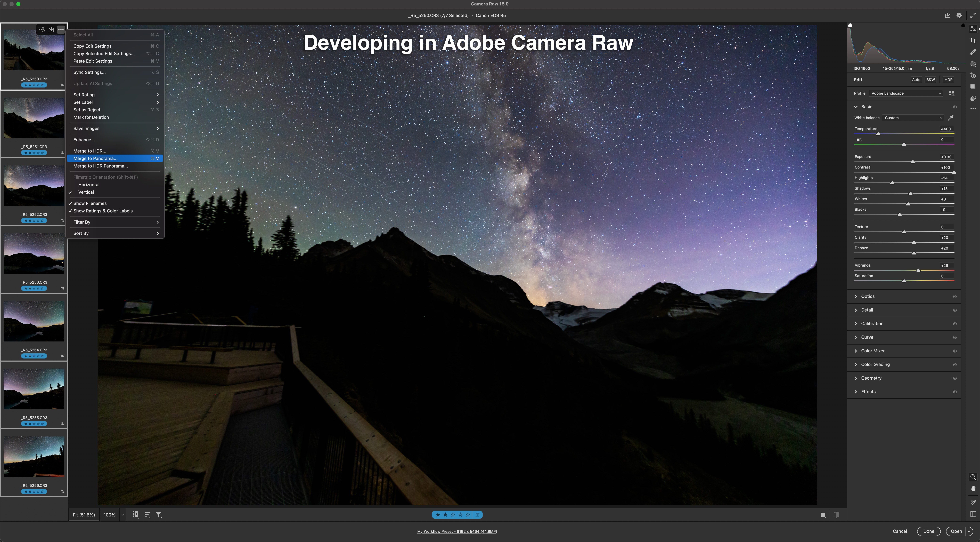
Task: Toggle visibility of Optics panel edits
Action: click(x=954, y=297)
